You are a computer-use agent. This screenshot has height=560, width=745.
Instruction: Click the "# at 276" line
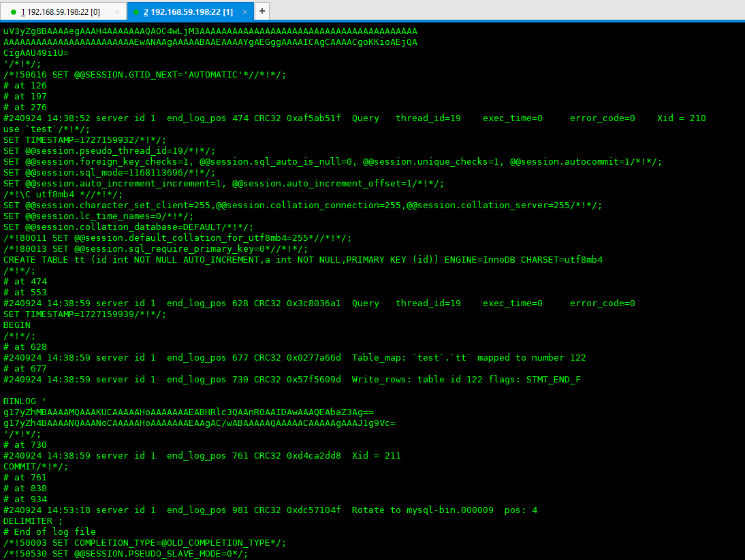tap(25, 108)
